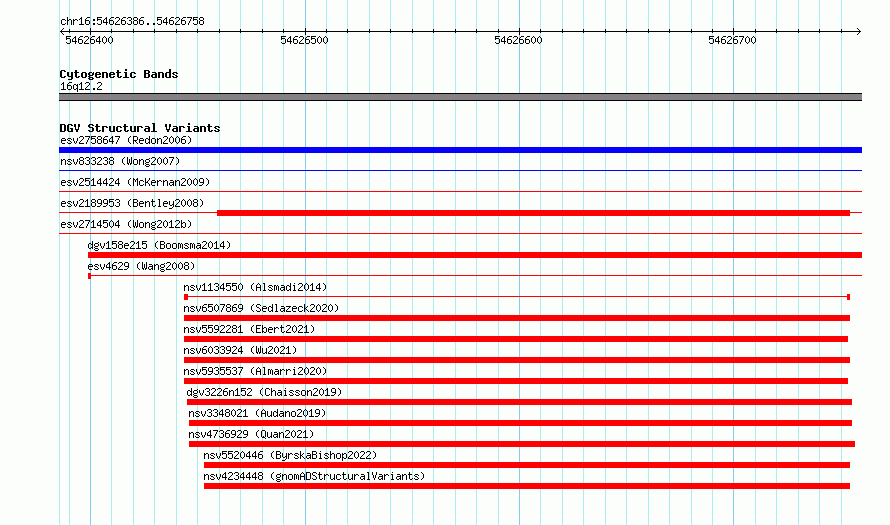Viewport: 890px width, 525px height.
Task: Open the nsv4736929 (Quan2021) label
Action: (251, 434)
